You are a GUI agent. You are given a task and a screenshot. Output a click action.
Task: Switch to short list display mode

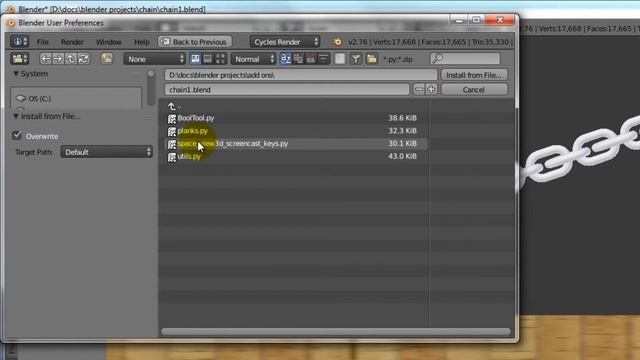(195, 59)
